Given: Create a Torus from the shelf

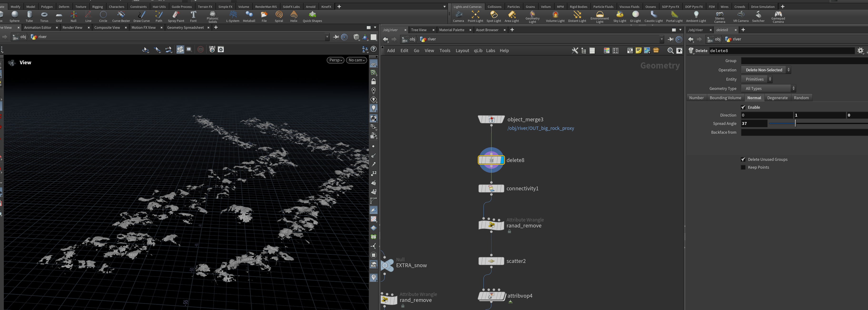Looking at the screenshot, I should pos(44,16).
